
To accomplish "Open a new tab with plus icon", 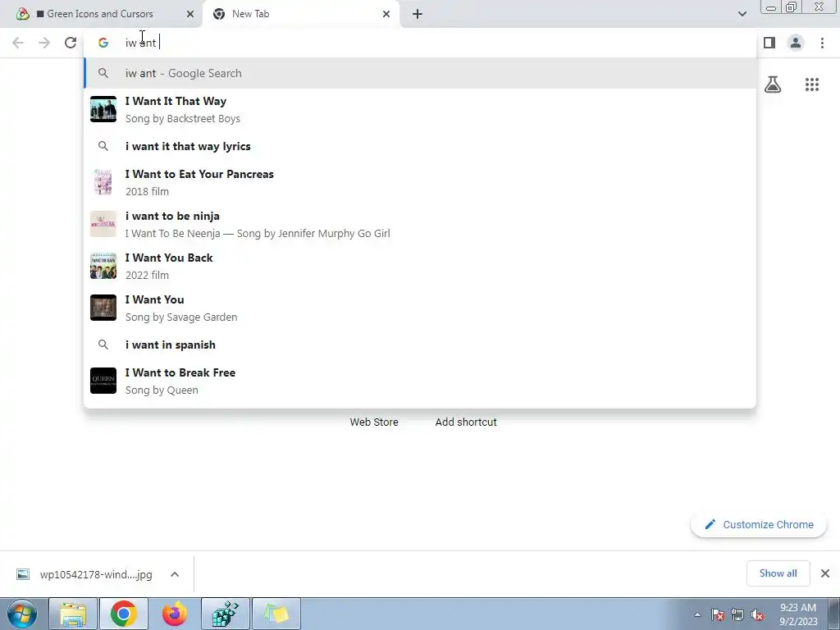I will (x=418, y=14).
